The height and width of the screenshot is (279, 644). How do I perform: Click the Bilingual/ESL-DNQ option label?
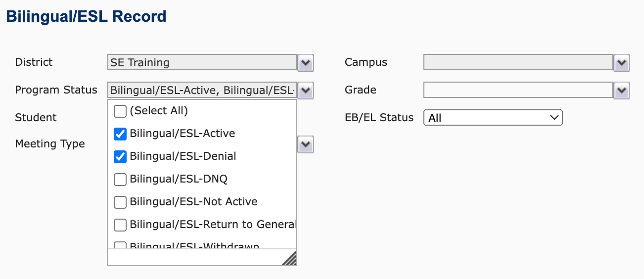tap(179, 179)
